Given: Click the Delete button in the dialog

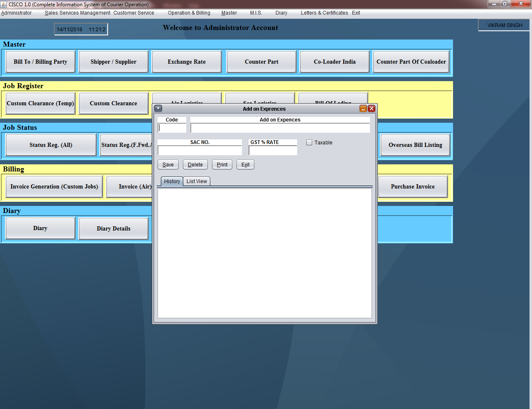Looking at the screenshot, I should tap(195, 164).
